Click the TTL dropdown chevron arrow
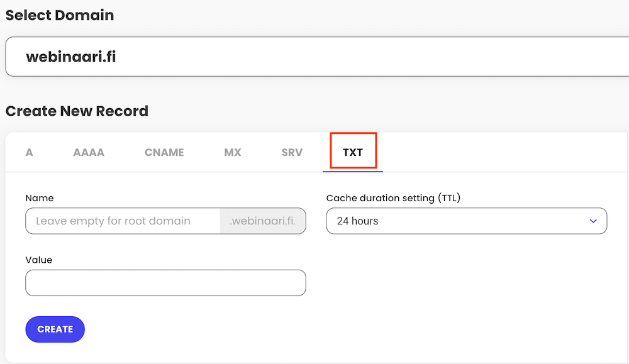The width and height of the screenshot is (629, 364). coord(593,221)
